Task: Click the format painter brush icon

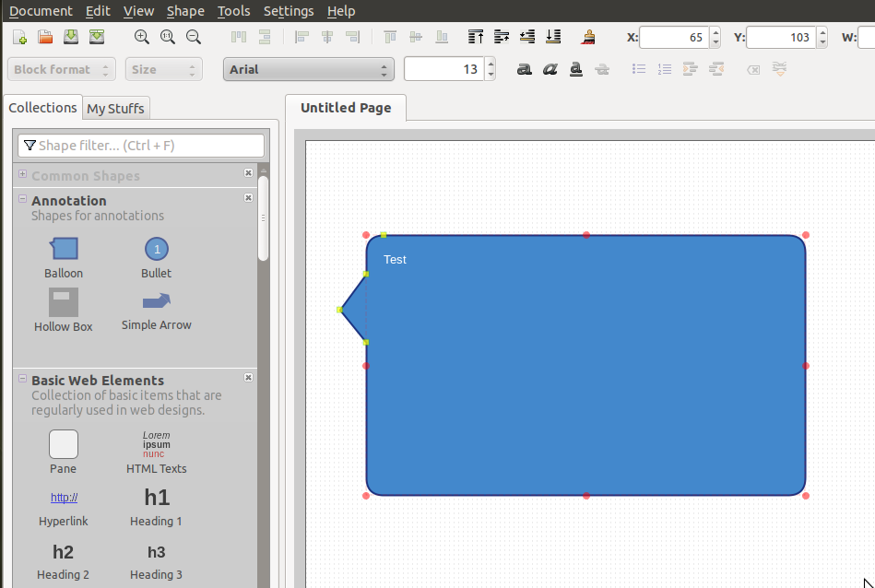Action: point(588,37)
